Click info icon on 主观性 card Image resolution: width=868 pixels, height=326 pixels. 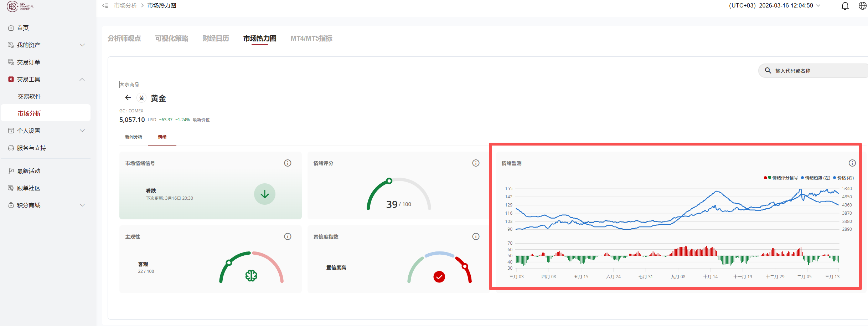(x=288, y=236)
